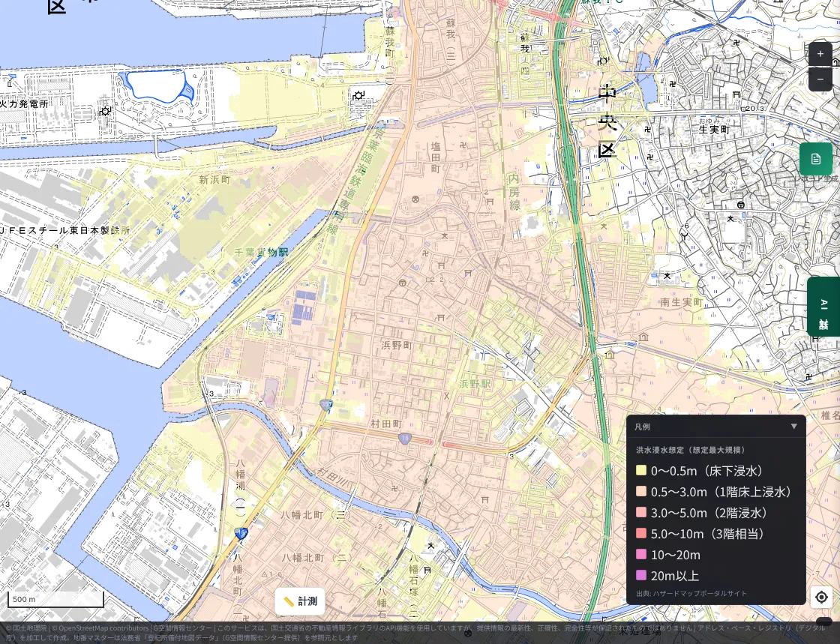
Task: Open the G空間情報センター attribution link
Action: [182, 628]
